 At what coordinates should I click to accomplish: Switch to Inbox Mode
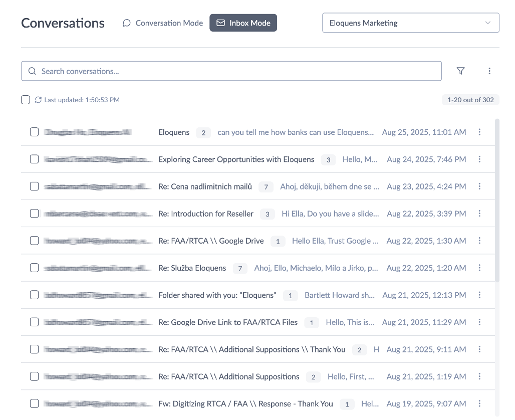243,23
